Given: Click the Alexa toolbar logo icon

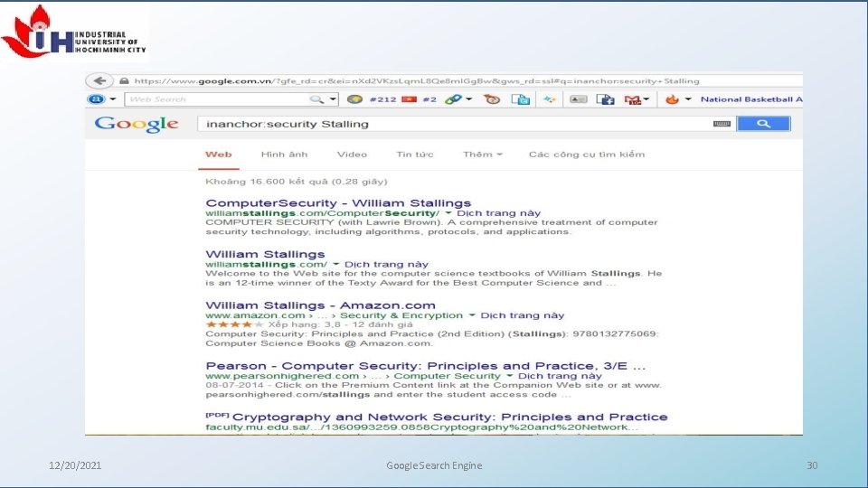Looking at the screenshot, I should click(x=96, y=99).
